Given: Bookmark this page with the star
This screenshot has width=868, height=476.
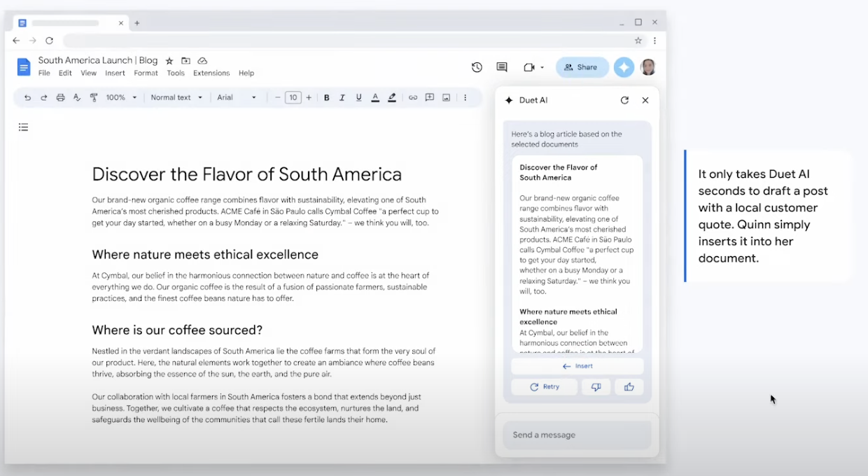Looking at the screenshot, I should (x=638, y=41).
